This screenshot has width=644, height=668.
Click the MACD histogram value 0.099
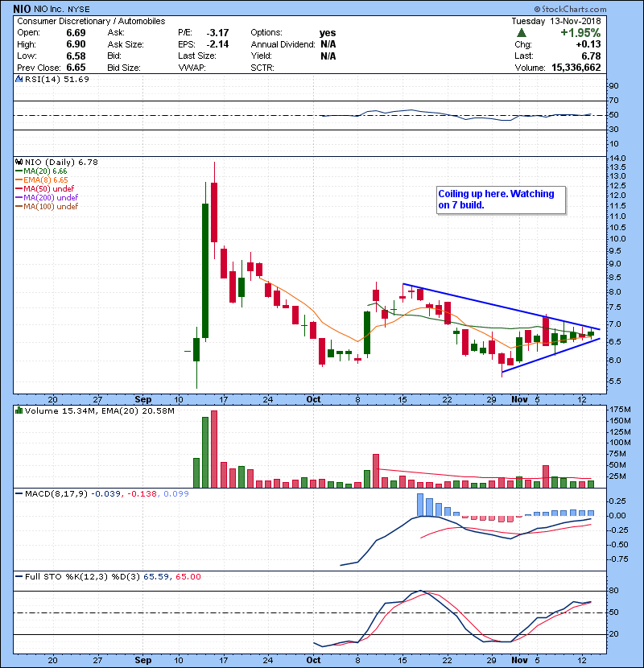point(176,493)
